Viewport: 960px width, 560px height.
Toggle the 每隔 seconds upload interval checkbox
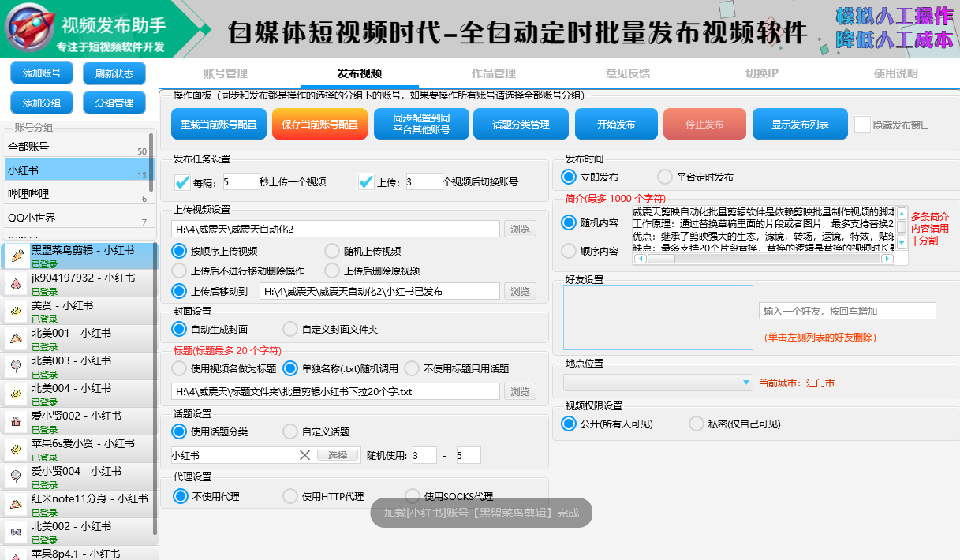[x=183, y=182]
